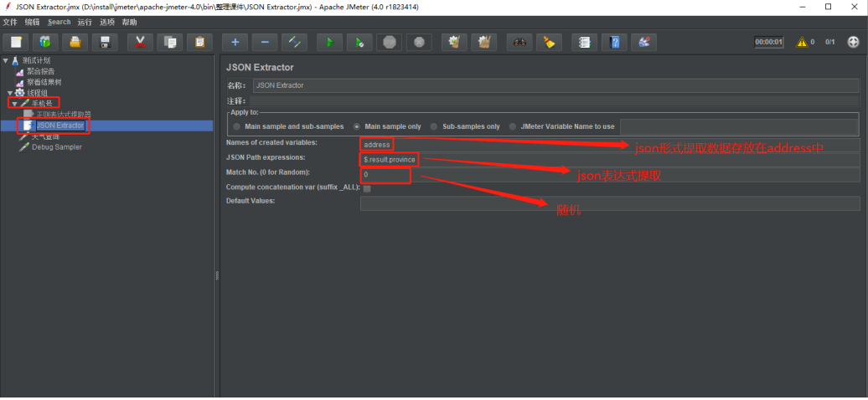868x400 pixels.
Task: Clear results with single broom icon
Action: click(454, 42)
